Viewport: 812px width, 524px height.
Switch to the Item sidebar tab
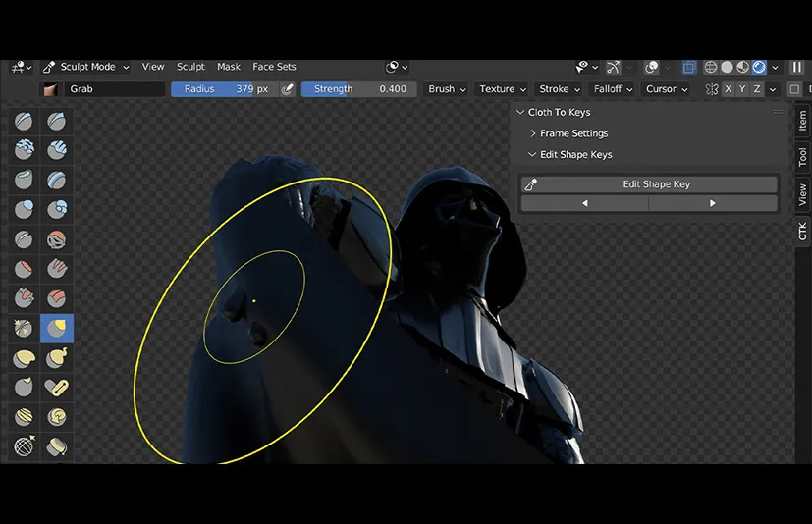click(802, 121)
